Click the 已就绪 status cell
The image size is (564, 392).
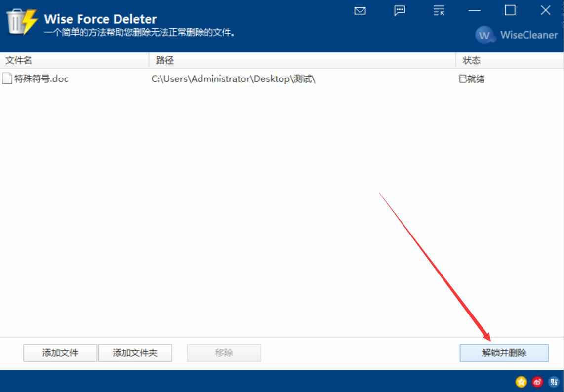point(472,79)
